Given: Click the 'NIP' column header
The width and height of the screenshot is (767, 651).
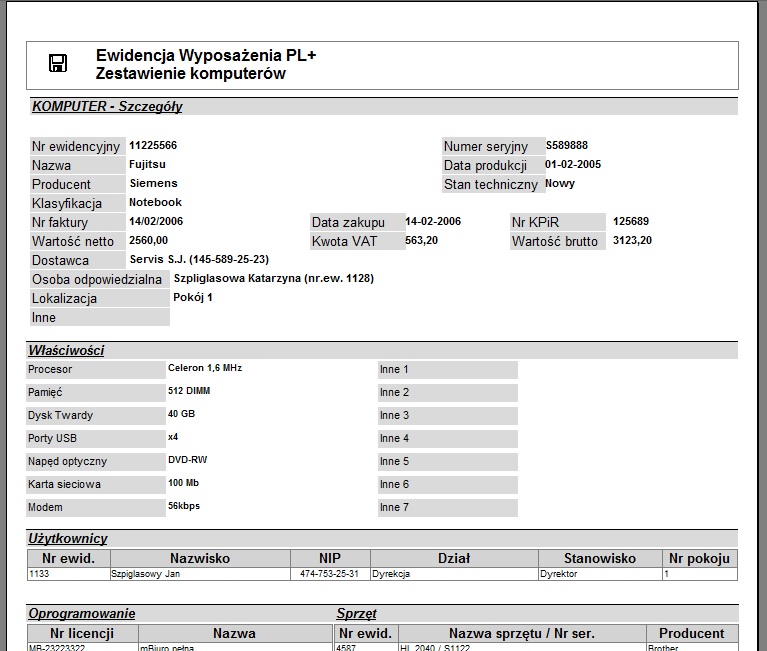Looking at the screenshot, I should (x=330, y=558).
